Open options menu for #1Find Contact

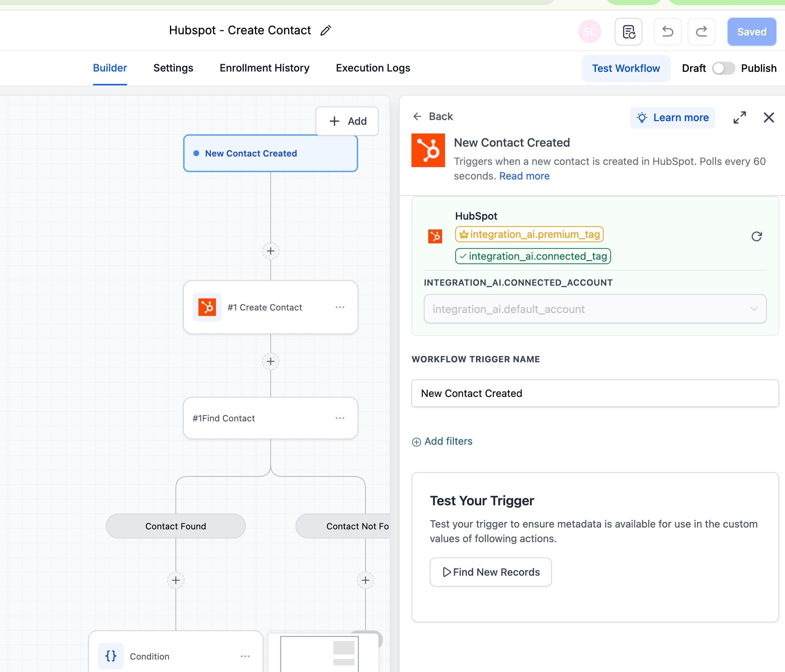pos(340,418)
